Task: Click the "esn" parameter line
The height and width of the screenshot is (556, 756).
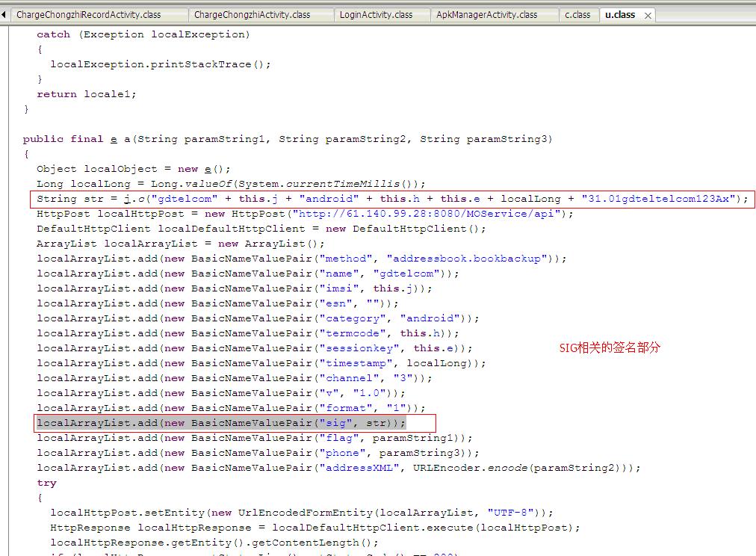Action: [217, 303]
